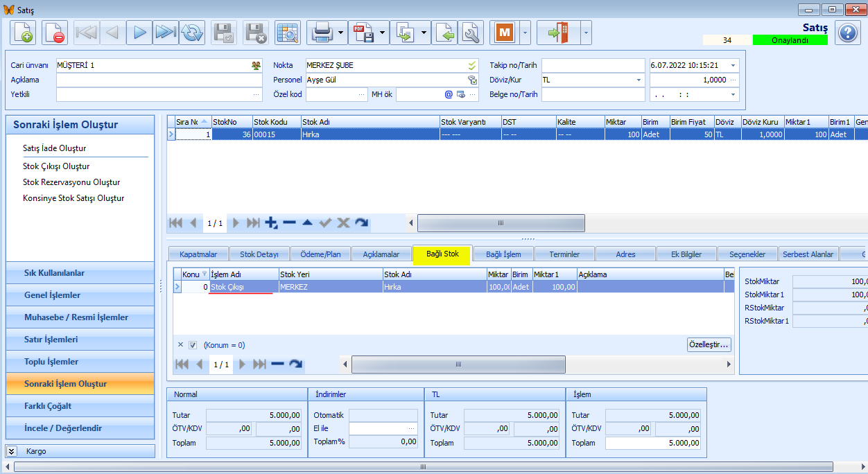Open the Toplu İşlemler panel
The width and height of the screenshot is (868, 474).
coord(80,362)
